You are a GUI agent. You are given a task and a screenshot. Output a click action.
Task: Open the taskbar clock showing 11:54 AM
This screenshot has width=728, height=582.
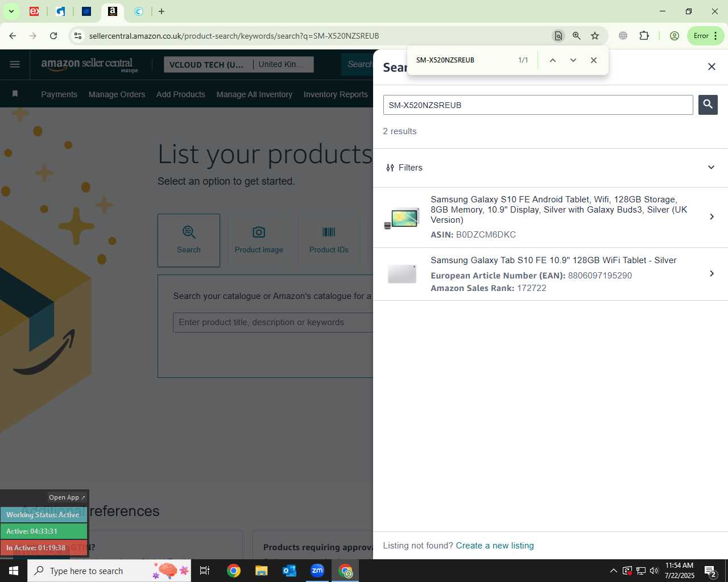[679, 571]
